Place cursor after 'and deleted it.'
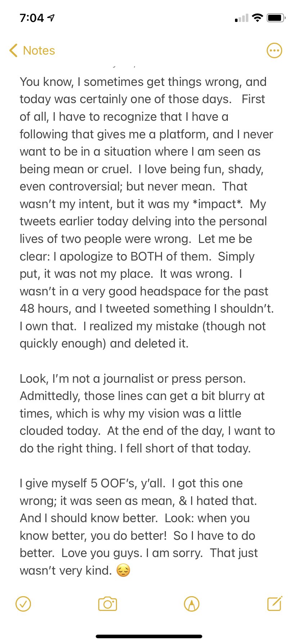 189,344
